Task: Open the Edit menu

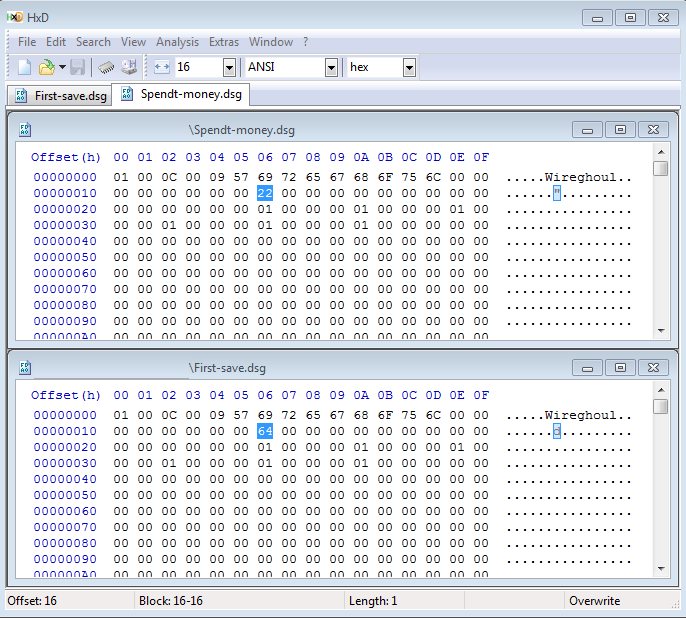Action: click(56, 42)
